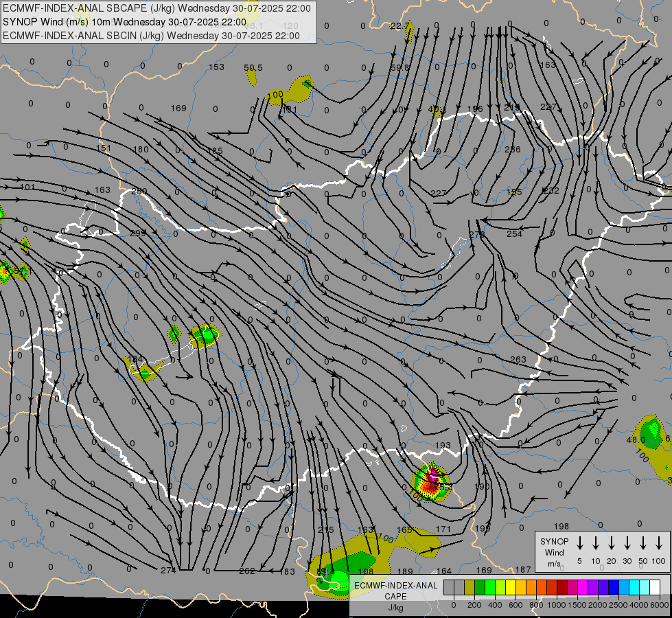672x618 pixels.
Task: Click the SYNOP Wind 10m header line
Action: (124, 22)
